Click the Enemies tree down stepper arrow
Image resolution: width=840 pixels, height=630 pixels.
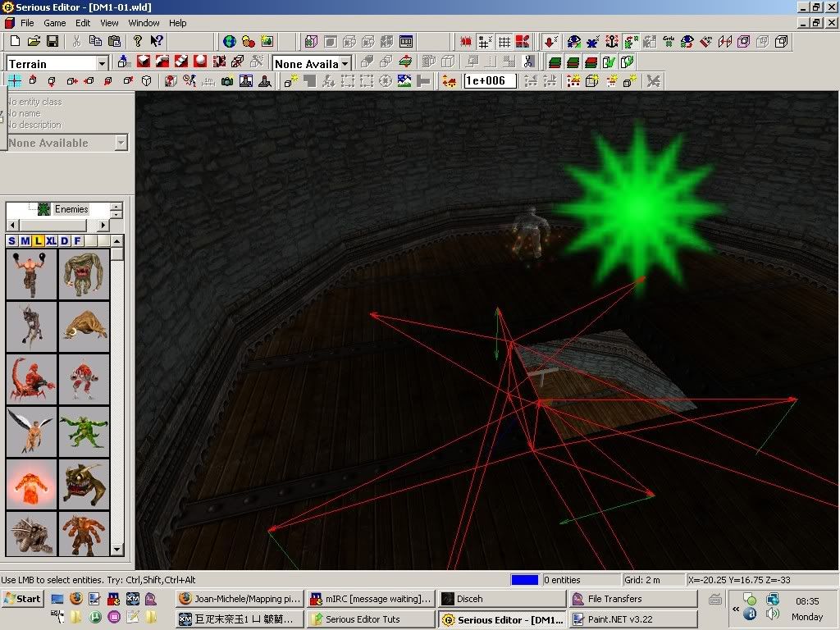tap(116, 214)
